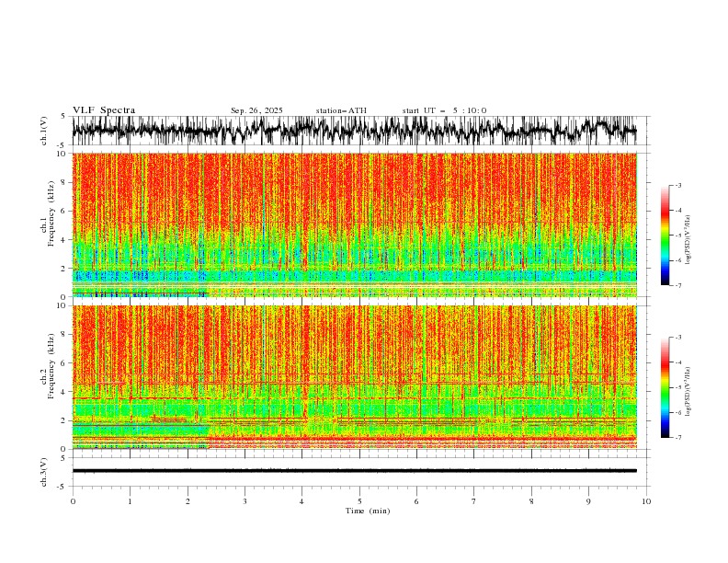Click the time axis tick label '3'
This screenshot has height=563, width=728.
pos(245,501)
